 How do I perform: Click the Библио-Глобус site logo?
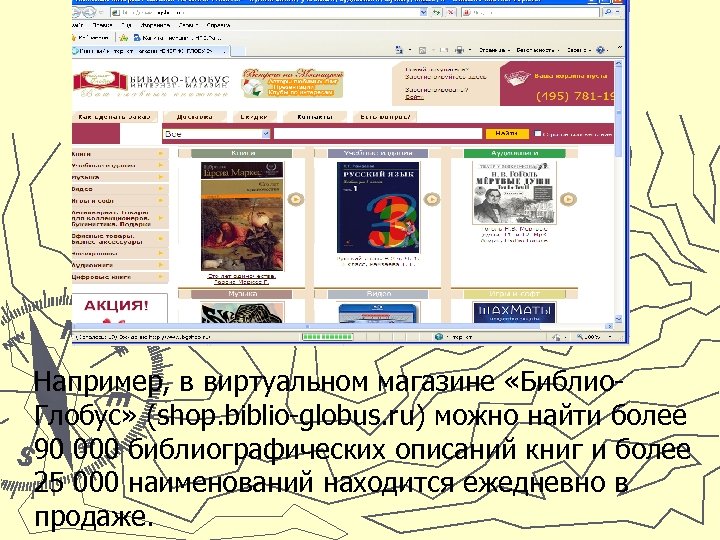(151, 84)
